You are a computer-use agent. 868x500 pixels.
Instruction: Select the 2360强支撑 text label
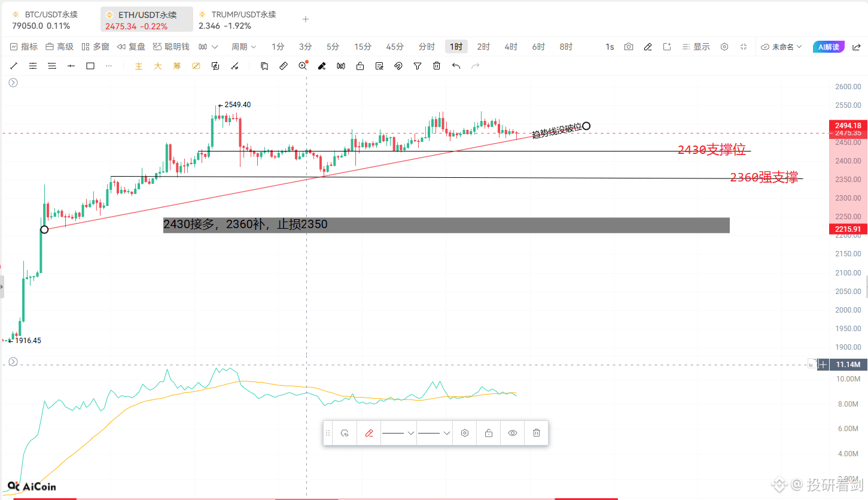[764, 177]
